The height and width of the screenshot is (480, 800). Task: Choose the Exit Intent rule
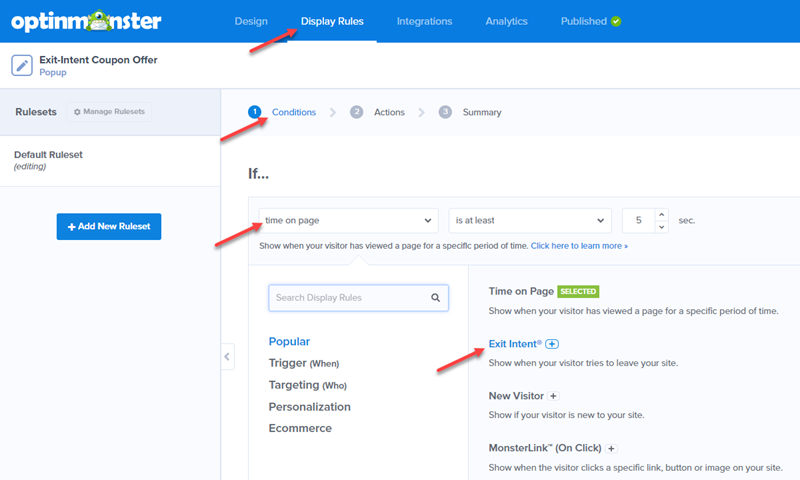coord(515,344)
